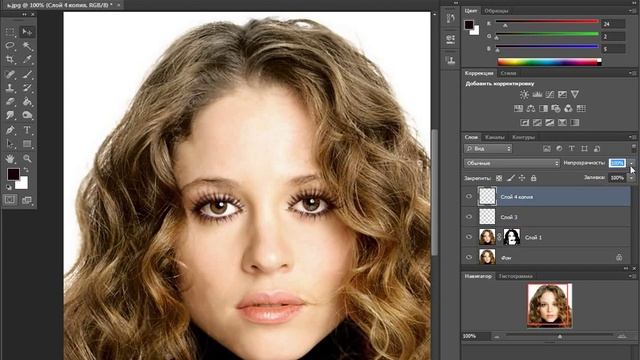Screen dimensions: 640x360
Task: Select the Healing Brush tool
Action: tap(10, 74)
